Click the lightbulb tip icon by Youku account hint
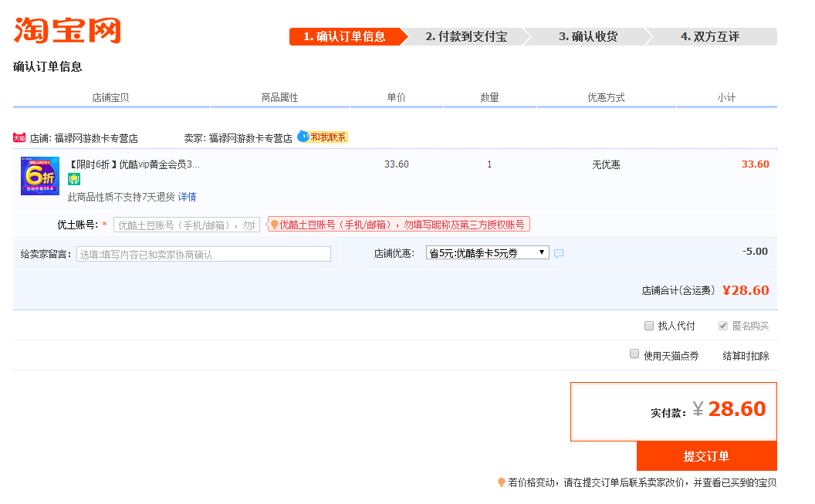 pyautogui.click(x=275, y=225)
